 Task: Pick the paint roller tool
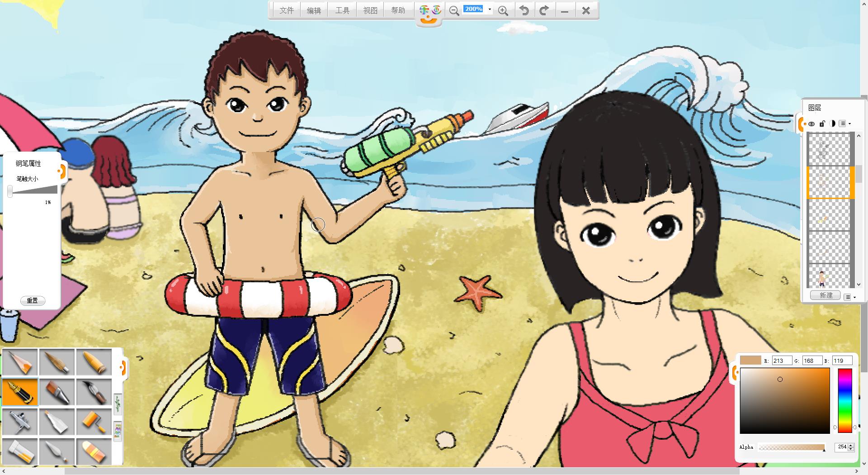94,422
